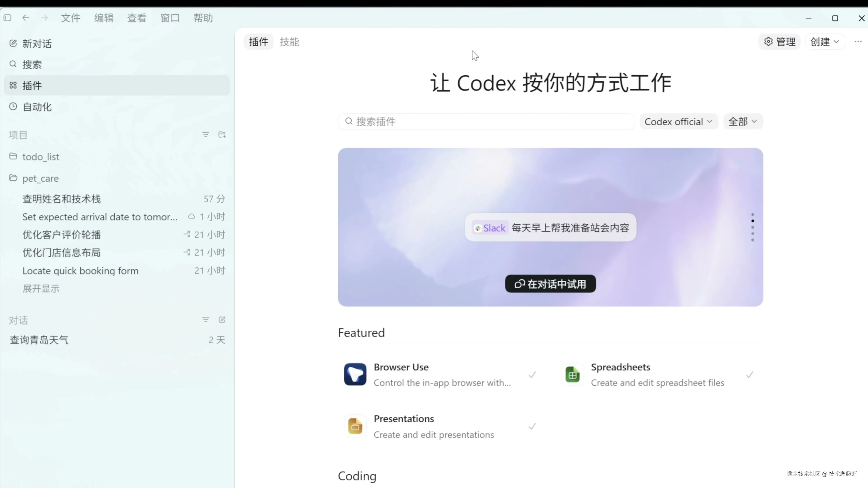Focus the 搜索插件 search field
The image size is (868, 488).
[x=485, y=122]
